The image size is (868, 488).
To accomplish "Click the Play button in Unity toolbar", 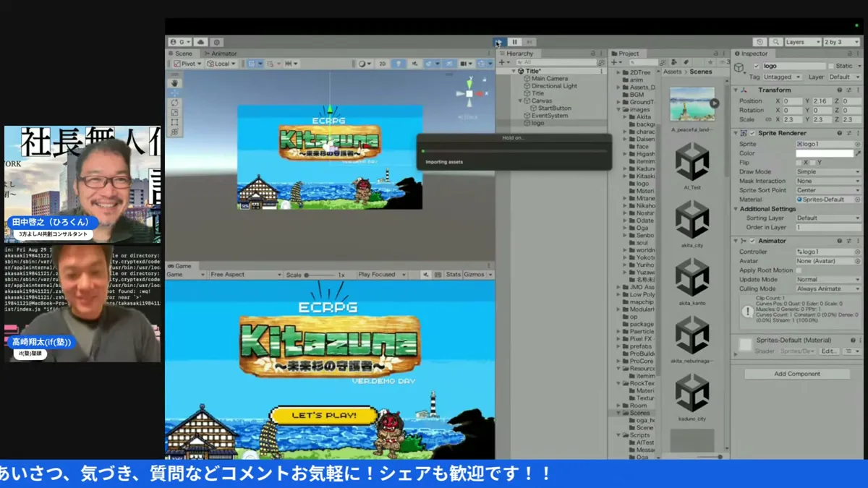I will point(498,42).
